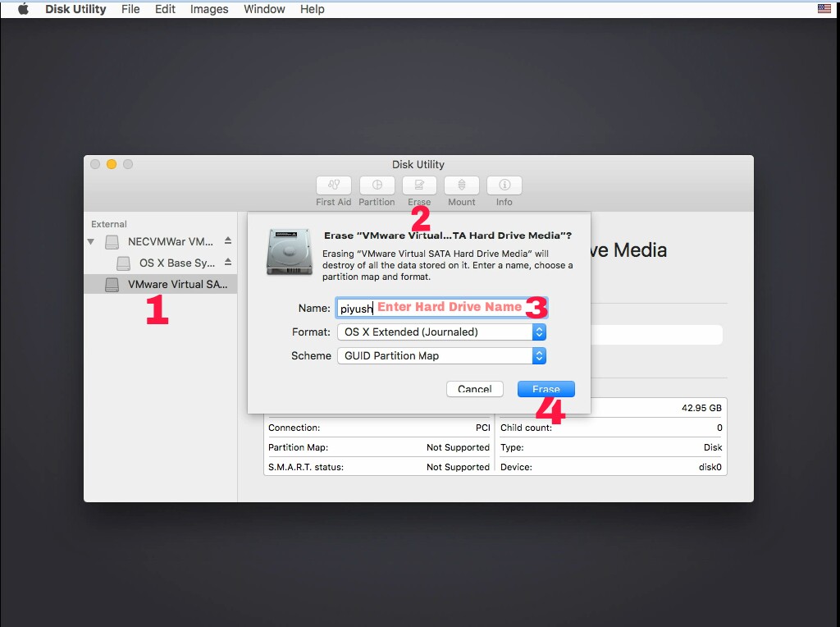Open the Apple menu
840x627 pixels.
tap(22, 9)
